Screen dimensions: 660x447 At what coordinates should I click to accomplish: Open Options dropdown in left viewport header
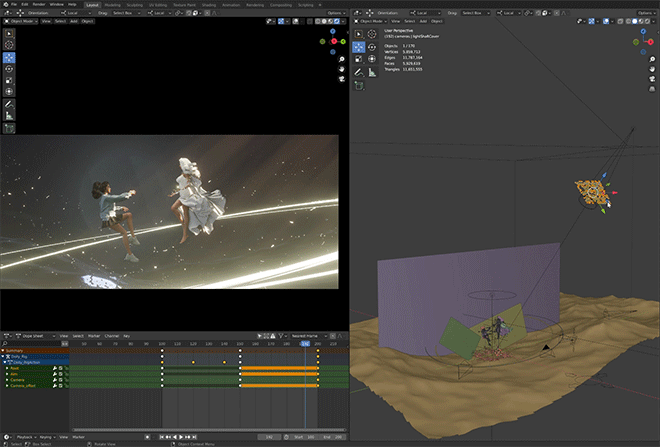(336, 13)
